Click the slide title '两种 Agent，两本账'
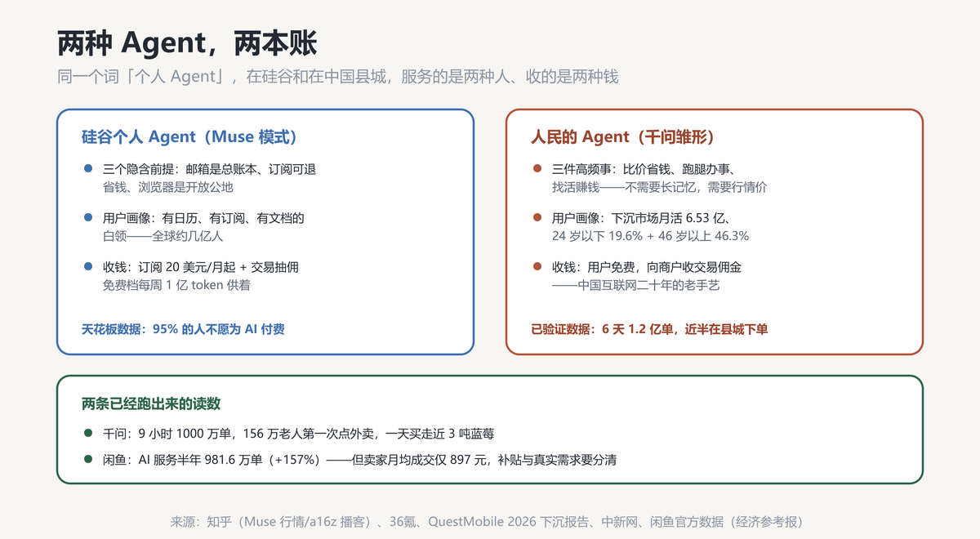The height and width of the screenshot is (539, 980). 187,42
